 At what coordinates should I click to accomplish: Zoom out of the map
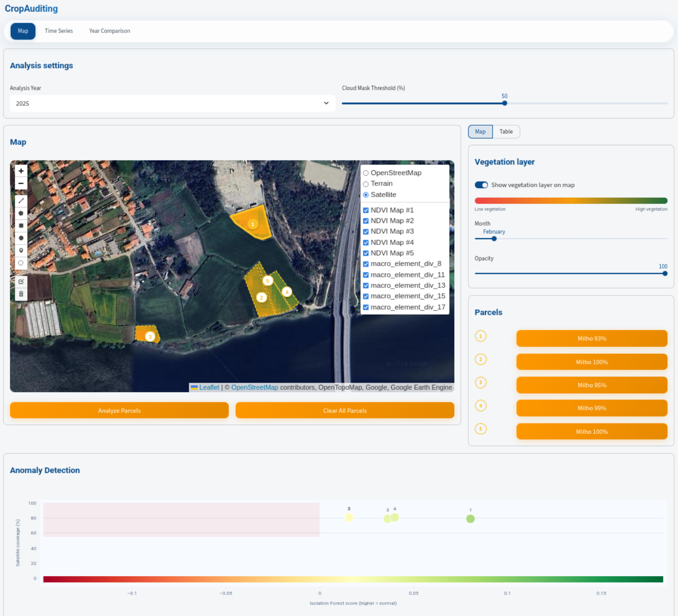coord(21,183)
